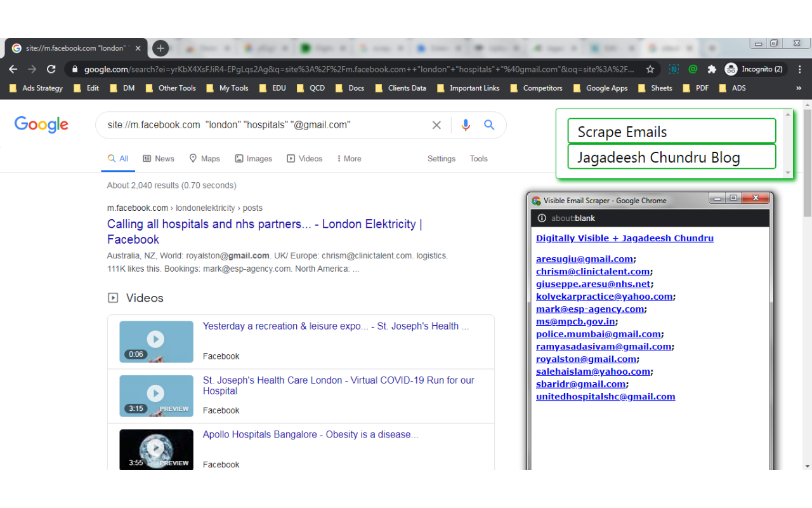Click kolvekarpractice@yahoo.com email link
This screenshot has width=812, height=508.
point(604,297)
